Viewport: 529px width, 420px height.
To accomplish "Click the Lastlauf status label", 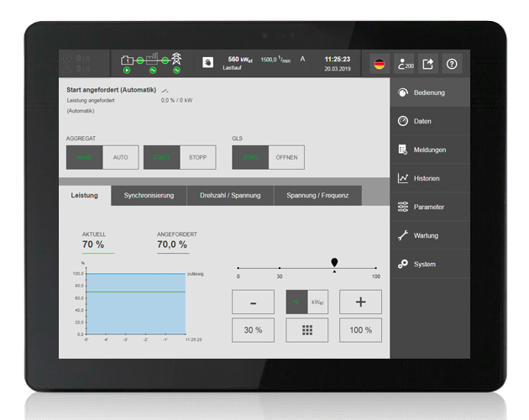I will [x=232, y=68].
